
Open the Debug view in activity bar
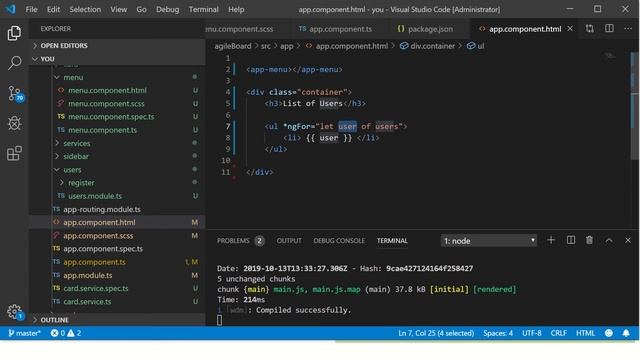[14, 123]
